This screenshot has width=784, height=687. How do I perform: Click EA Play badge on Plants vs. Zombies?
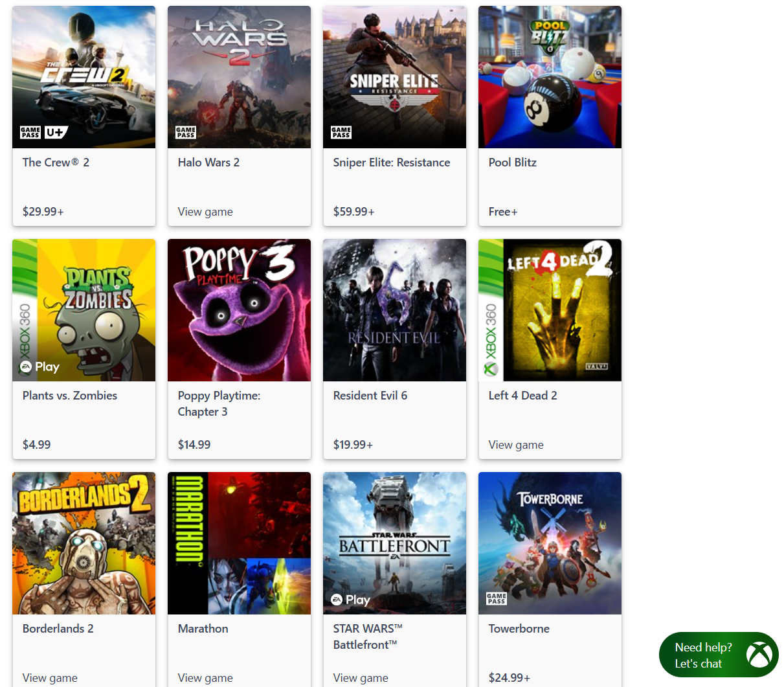pyautogui.click(x=39, y=366)
